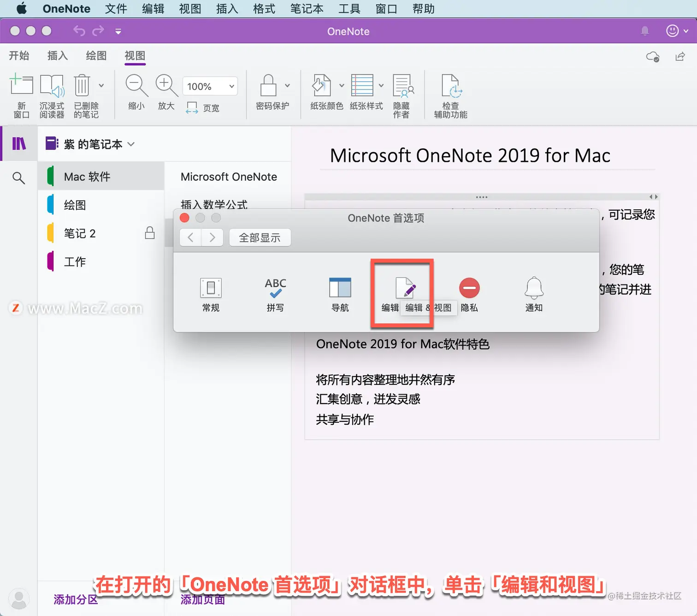The height and width of the screenshot is (616, 697).
Task: Click the text 汇集创意，迸发灵感
Action: tap(368, 399)
